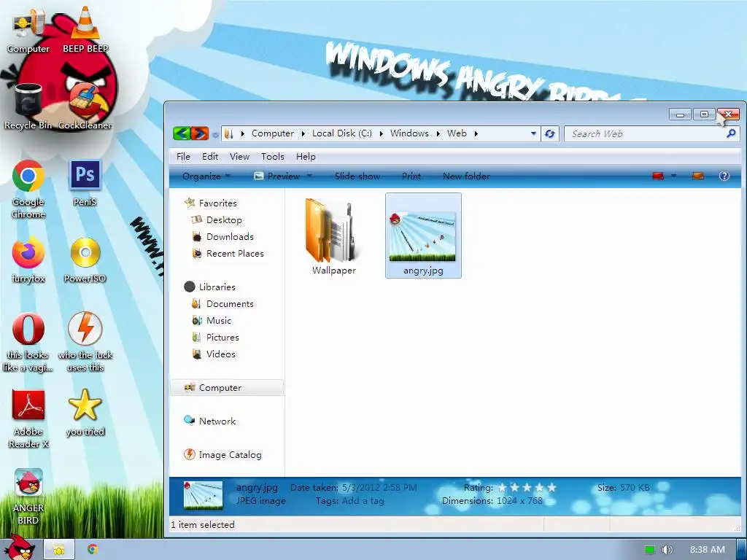Set the third rating star for angry.jpg
This screenshot has width=747, height=560.
pyautogui.click(x=527, y=487)
